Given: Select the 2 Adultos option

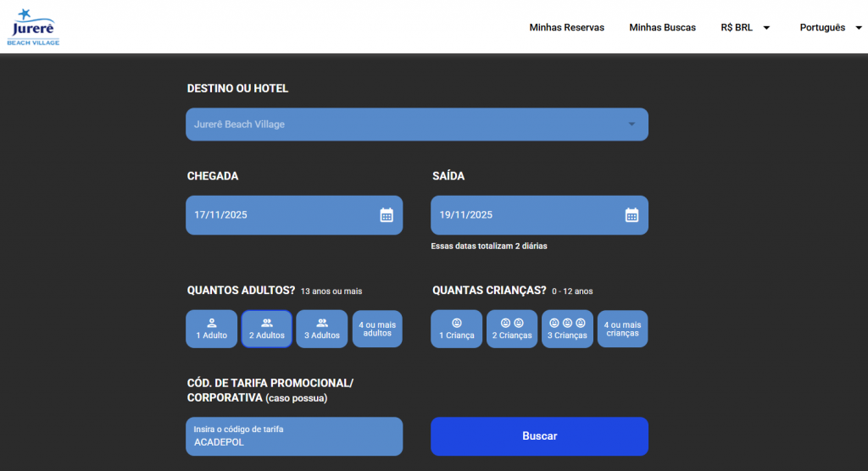Looking at the screenshot, I should click(267, 329).
